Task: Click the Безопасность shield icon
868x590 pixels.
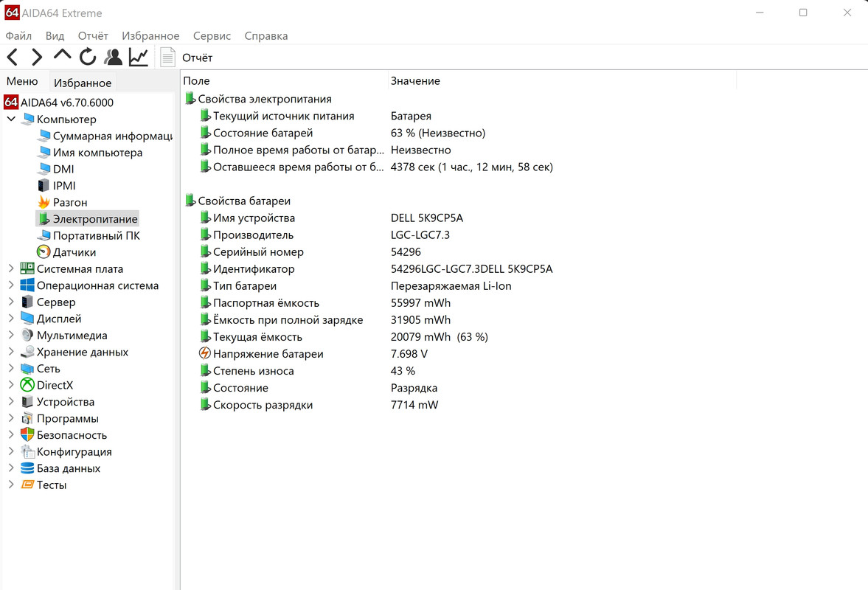Action: click(27, 434)
